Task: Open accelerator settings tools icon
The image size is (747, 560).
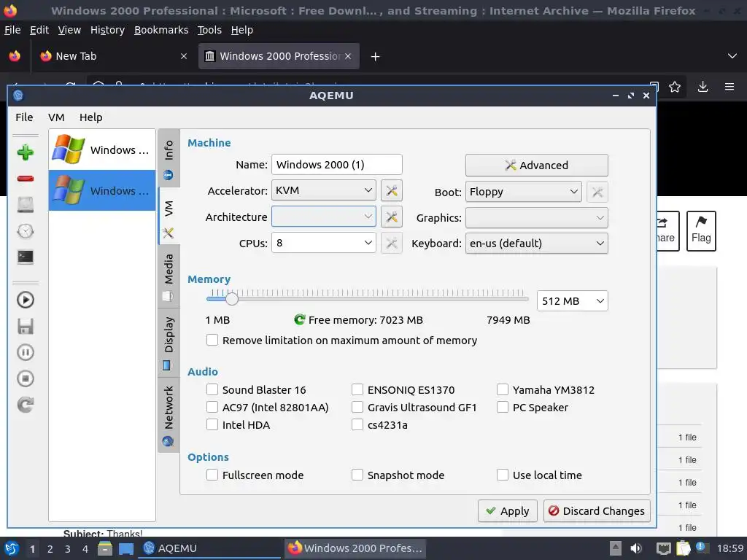Action: [x=392, y=190]
